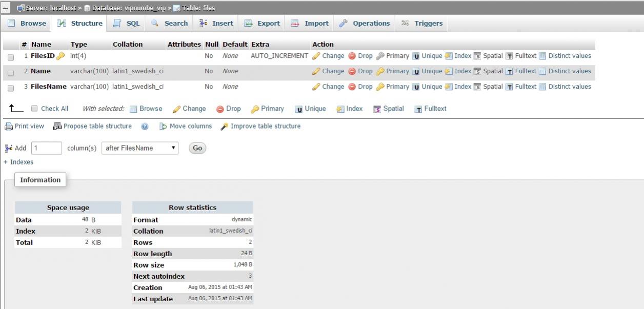
Task: Click the Drop icon in the Name row
Action: click(x=352, y=71)
